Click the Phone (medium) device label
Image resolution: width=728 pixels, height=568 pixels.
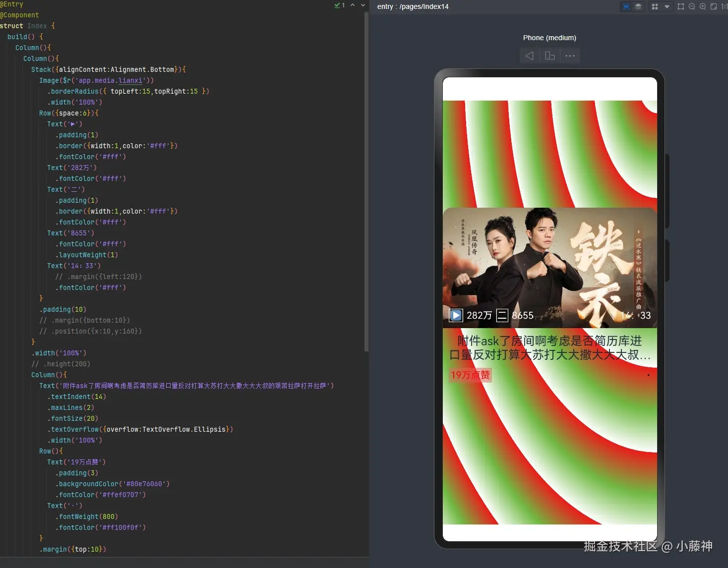(549, 38)
